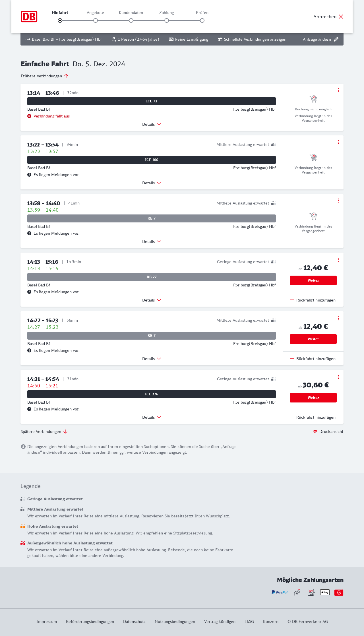Expand Details for the ICE 72 connection

tap(152, 124)
